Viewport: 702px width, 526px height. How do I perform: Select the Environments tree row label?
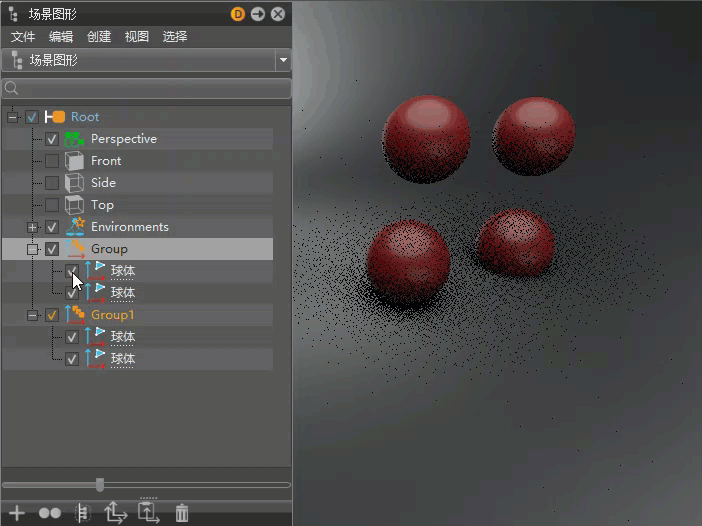tap(130, 227)
